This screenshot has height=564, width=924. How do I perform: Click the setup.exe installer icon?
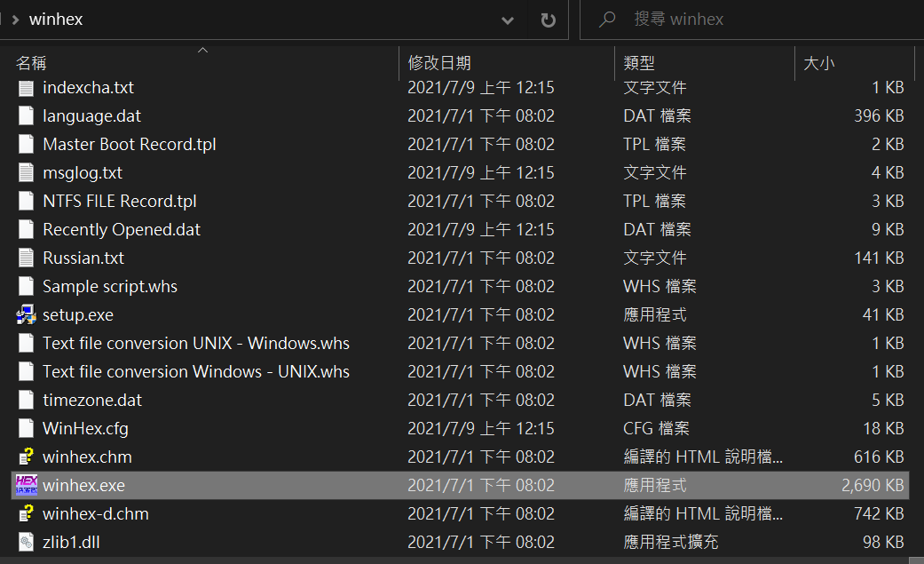point(26,315)
